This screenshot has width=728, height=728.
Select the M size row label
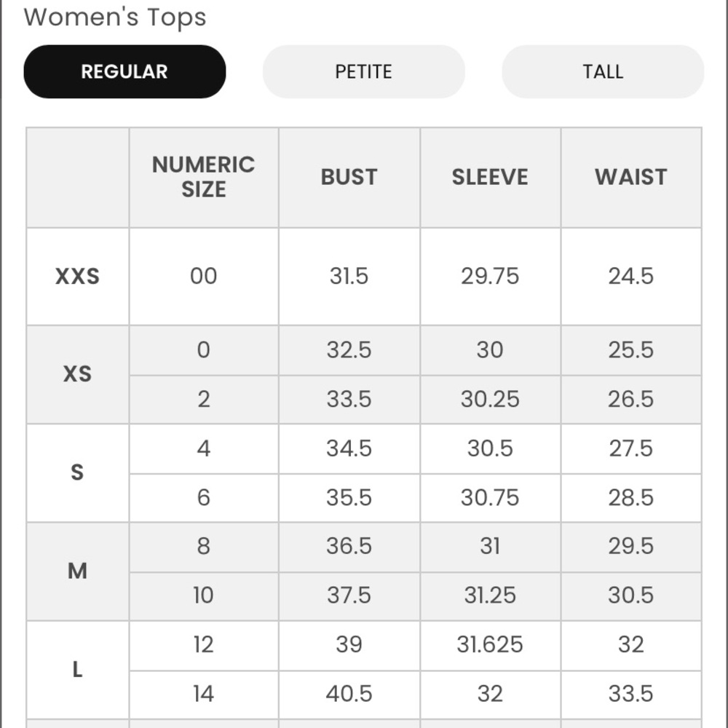pyautogui.click(x=78, y=571)
